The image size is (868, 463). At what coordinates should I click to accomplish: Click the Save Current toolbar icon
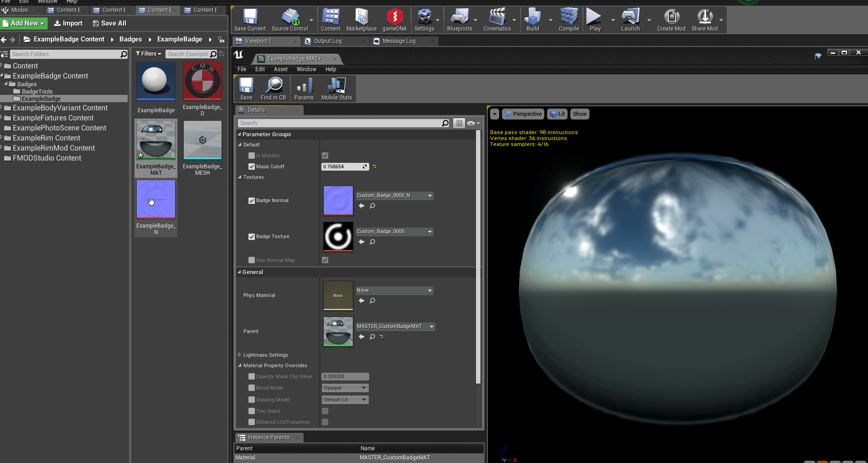[249, 17]
